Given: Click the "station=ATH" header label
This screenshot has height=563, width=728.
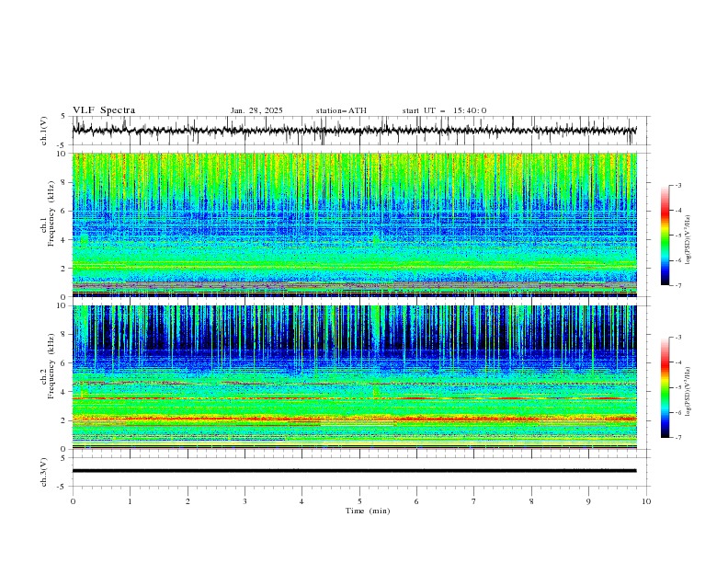Looking at the screenshot, I should [341, 110].
